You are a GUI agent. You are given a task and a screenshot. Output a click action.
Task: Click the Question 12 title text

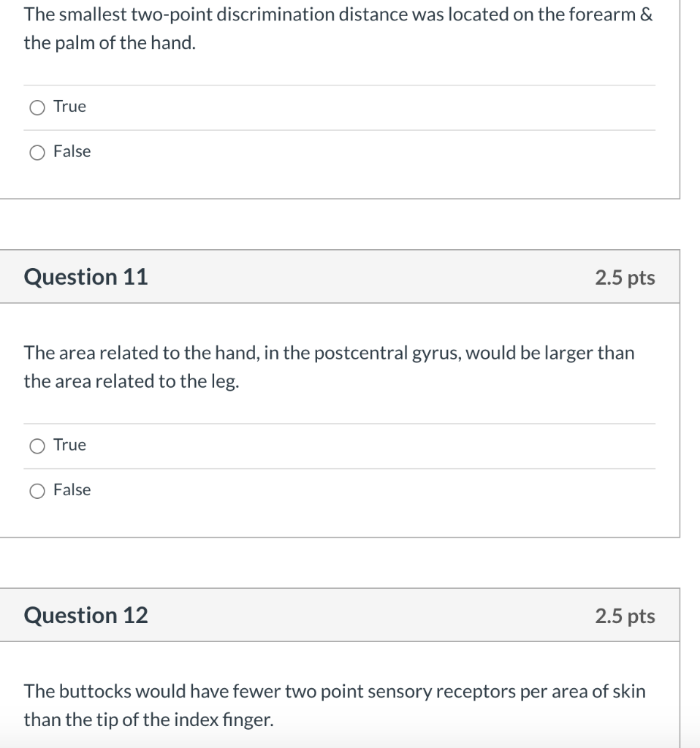click(85, 615)
